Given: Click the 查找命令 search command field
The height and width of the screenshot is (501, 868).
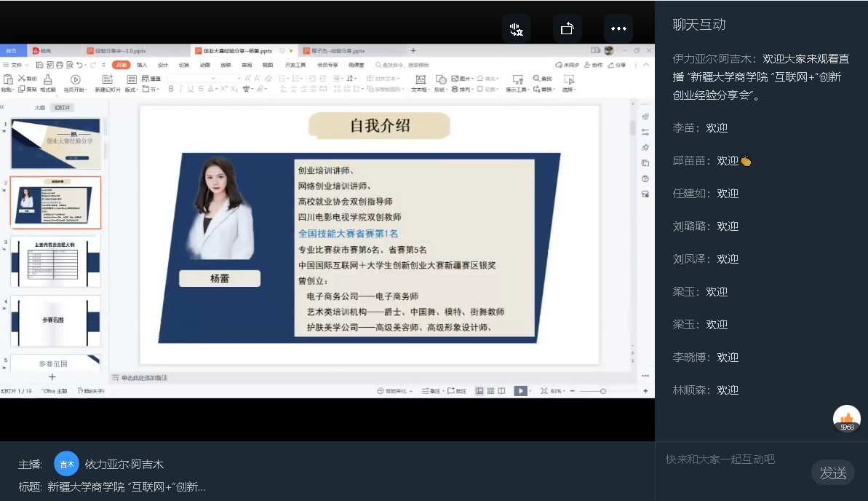Looking at the screenshot, I should [x=402, y=65].
